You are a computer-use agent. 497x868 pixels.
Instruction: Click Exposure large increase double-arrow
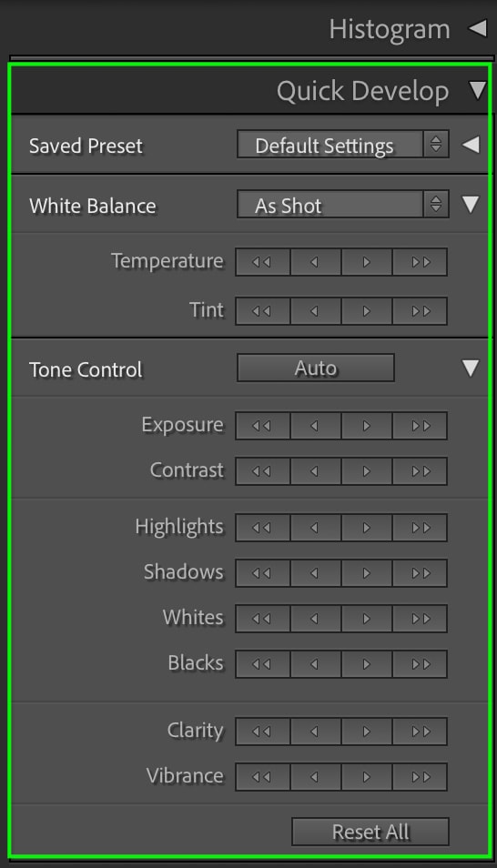[x=420, y=426]
